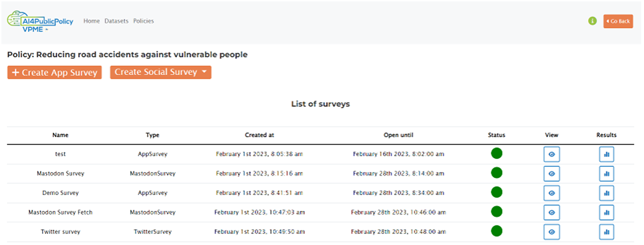Expand the Create Social Survey dropdown
This screenshot has height=245, width=644.
tap(160, 72)
